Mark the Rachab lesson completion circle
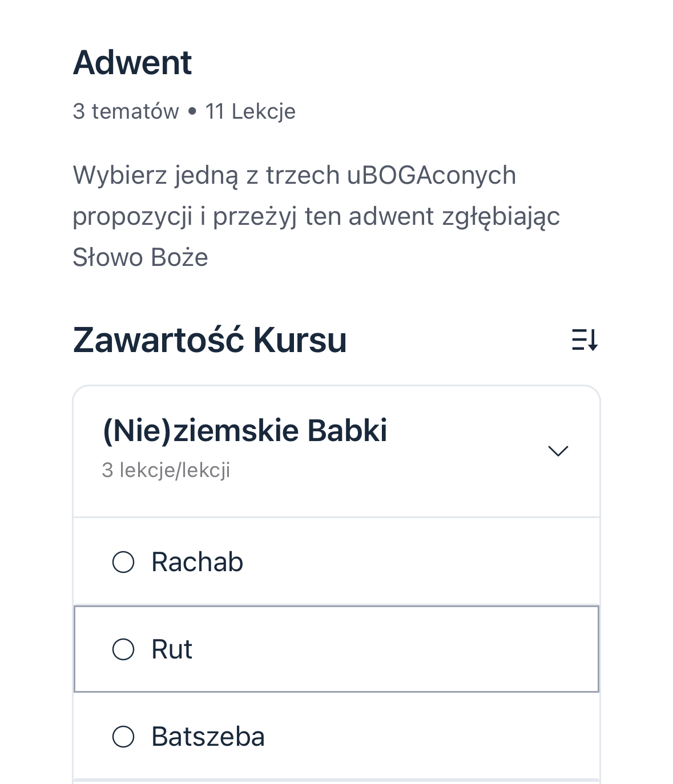673x784 pixels. pyautogui.click(x=123, y=562)
